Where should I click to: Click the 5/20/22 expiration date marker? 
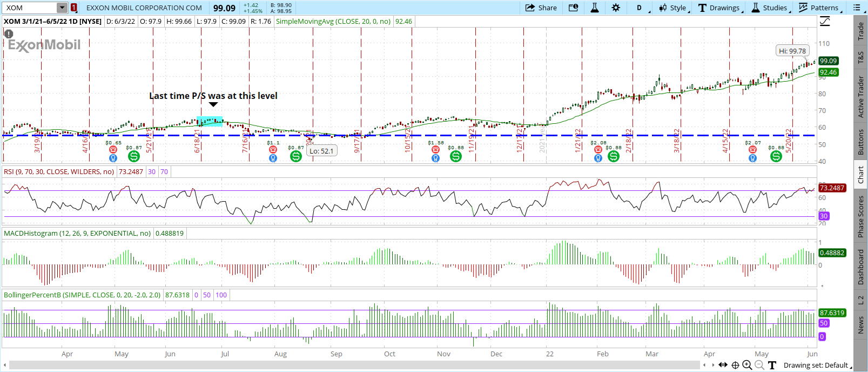tap(788, 141)
